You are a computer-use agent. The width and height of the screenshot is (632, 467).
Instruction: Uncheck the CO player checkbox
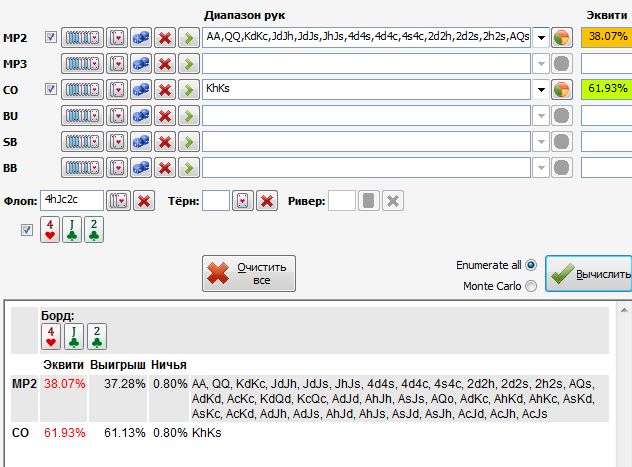[51, 89]
